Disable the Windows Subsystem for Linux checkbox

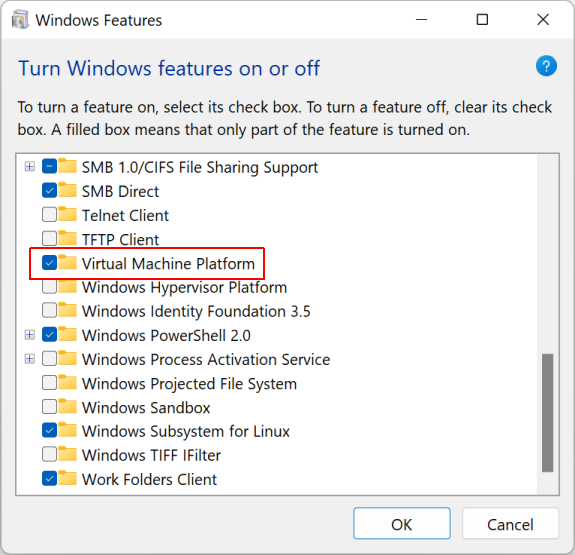(49, 430)
